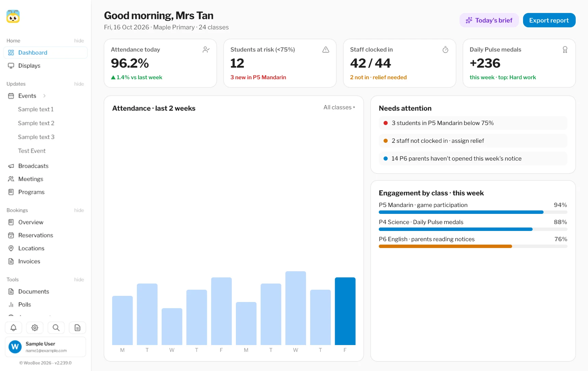
Task: Click the attendance person-check icon
Action: pyautogui.click(x=206, y=50)
